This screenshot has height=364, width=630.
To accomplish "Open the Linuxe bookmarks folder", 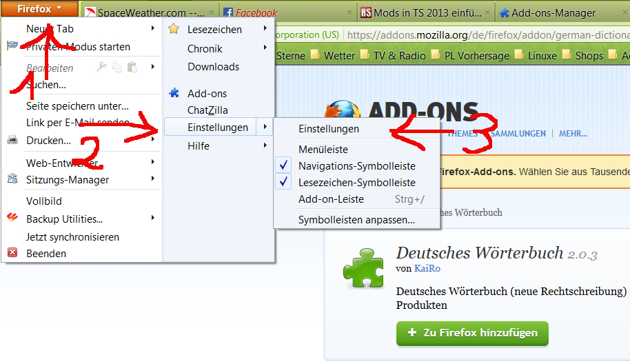I will click(x=536, y=55).
